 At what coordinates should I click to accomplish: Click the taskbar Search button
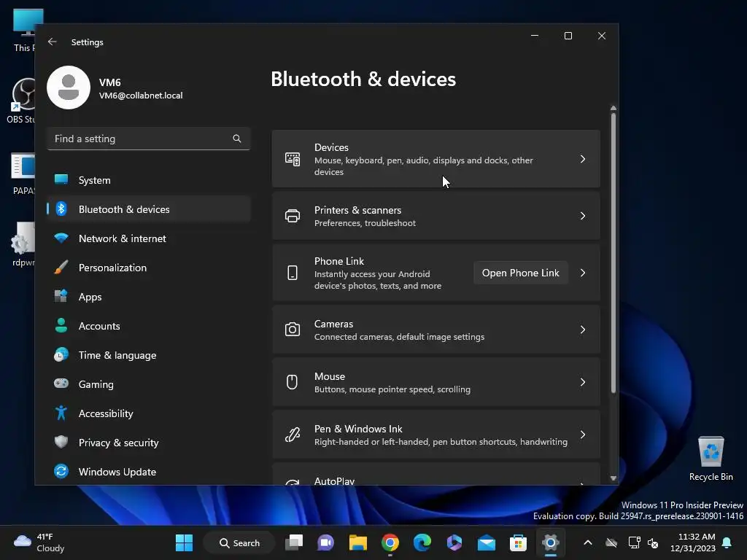tap(239, 542)
